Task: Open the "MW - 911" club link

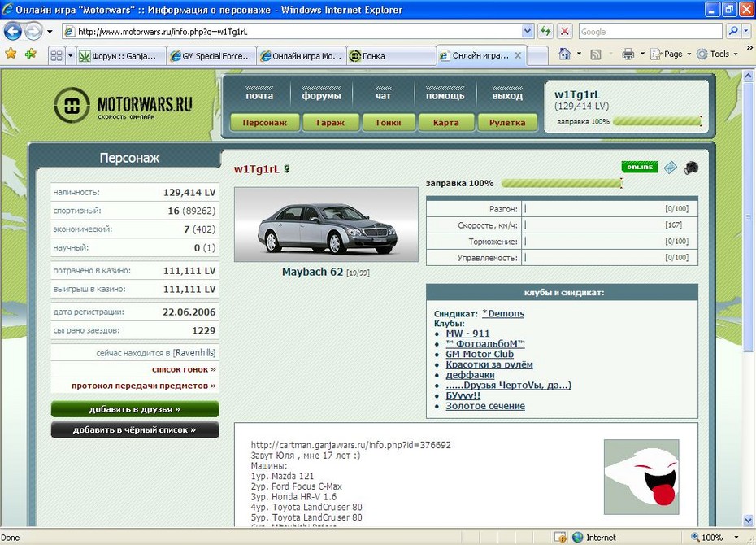Action: tap(467, 334)
